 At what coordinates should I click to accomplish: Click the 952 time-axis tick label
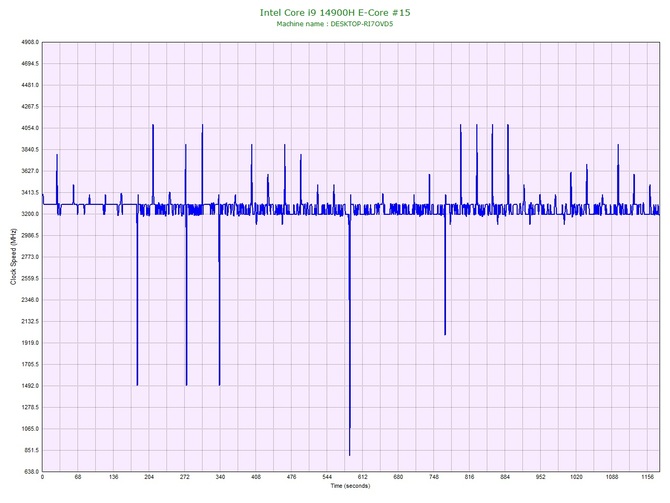pos(541,477)
